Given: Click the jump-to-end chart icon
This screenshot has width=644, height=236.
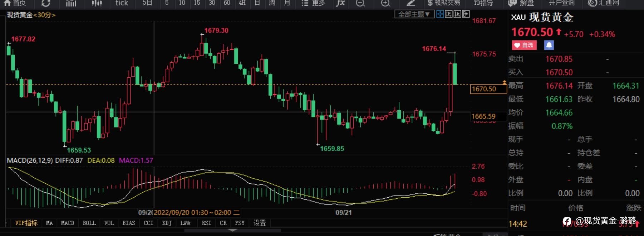Looking at the screenshot, I should pyautogui.click(x=466, y=14).
